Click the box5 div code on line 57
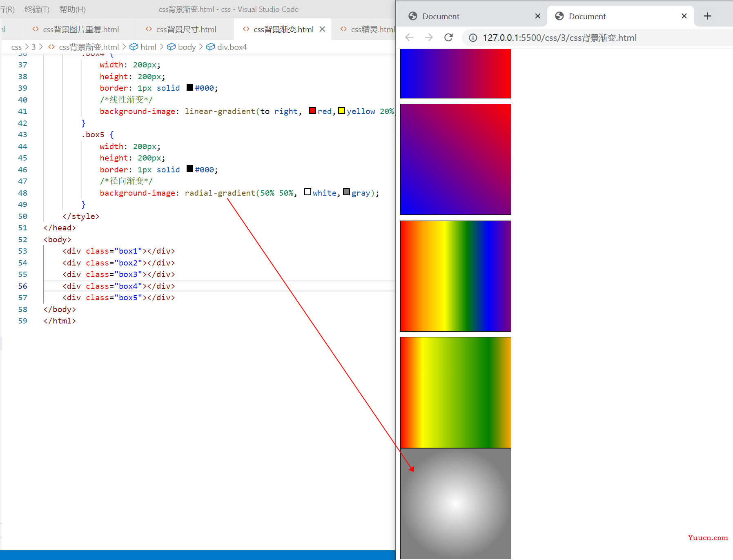 pyautogui.click(x=118, y=297)
